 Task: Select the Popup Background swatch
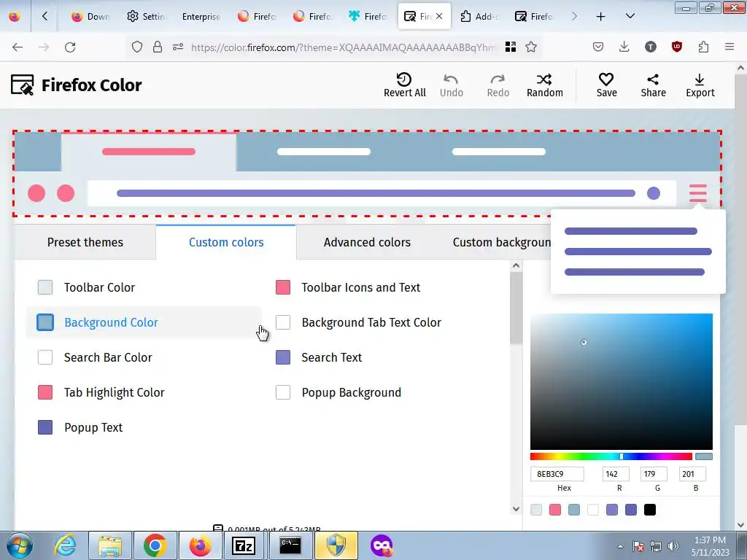[x=283, y=392]
